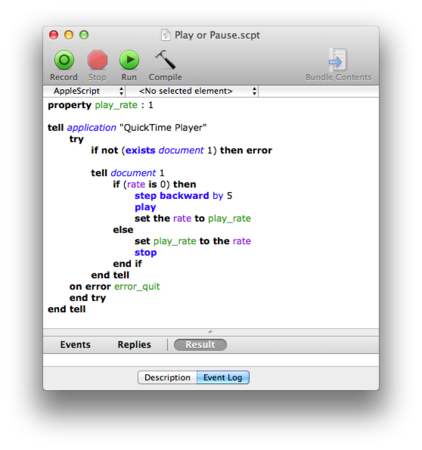Image resolution: width=422 pixels, height=450 pixels.
Task: Zoom the window with the green button
Action: pos(84,35)
